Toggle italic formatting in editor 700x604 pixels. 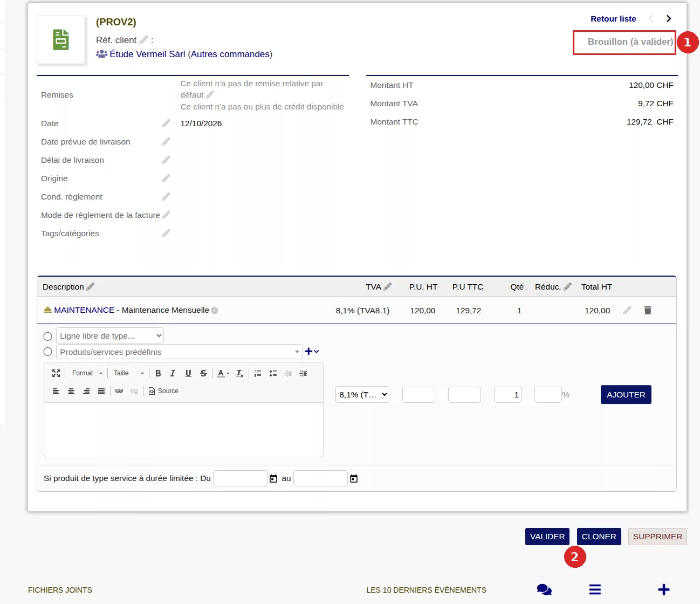pyautogui.click(x=173, y=373)
